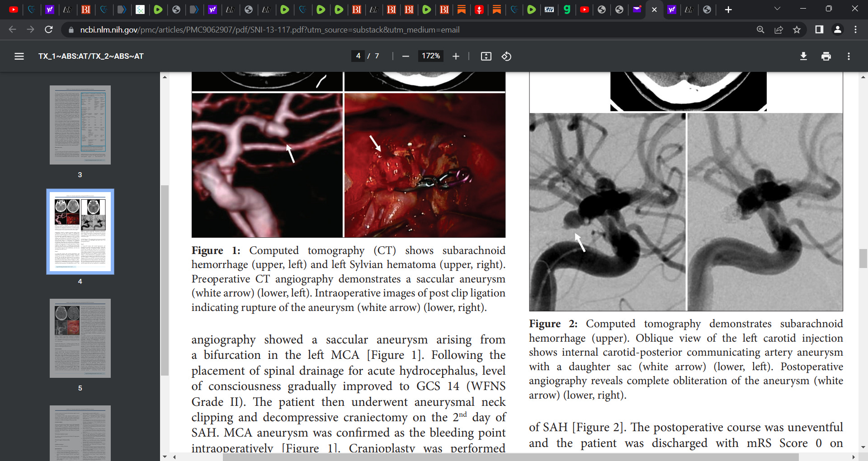Click the intraoperative clip ligation photo
Viewport: 868px width, 461px height.
[x=425, y=165]
